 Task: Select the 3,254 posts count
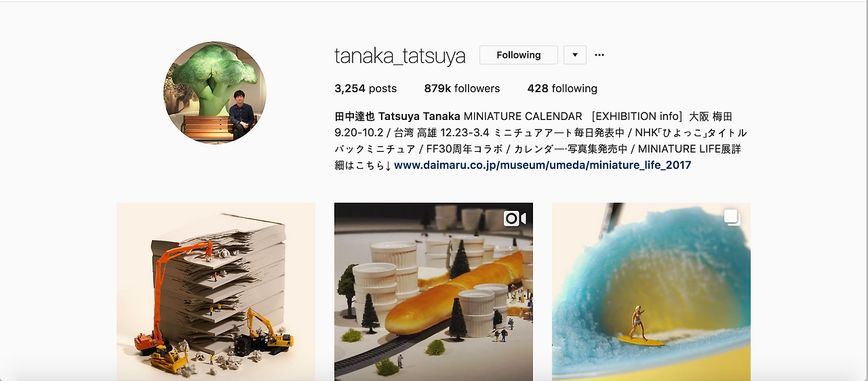366,89
